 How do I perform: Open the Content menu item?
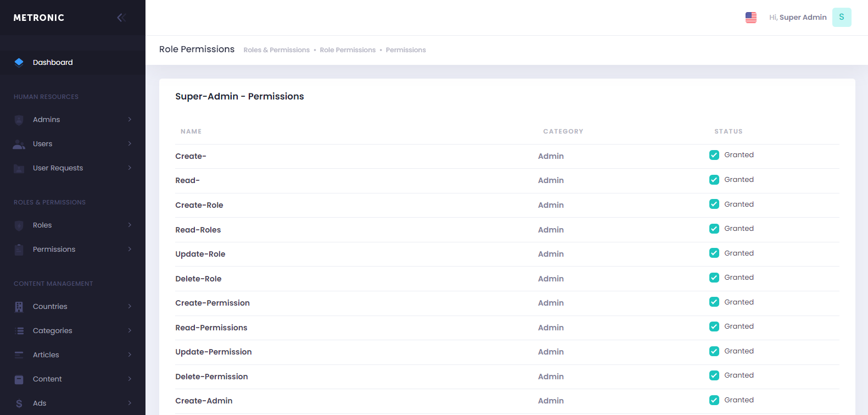click(x=47, y=379)
